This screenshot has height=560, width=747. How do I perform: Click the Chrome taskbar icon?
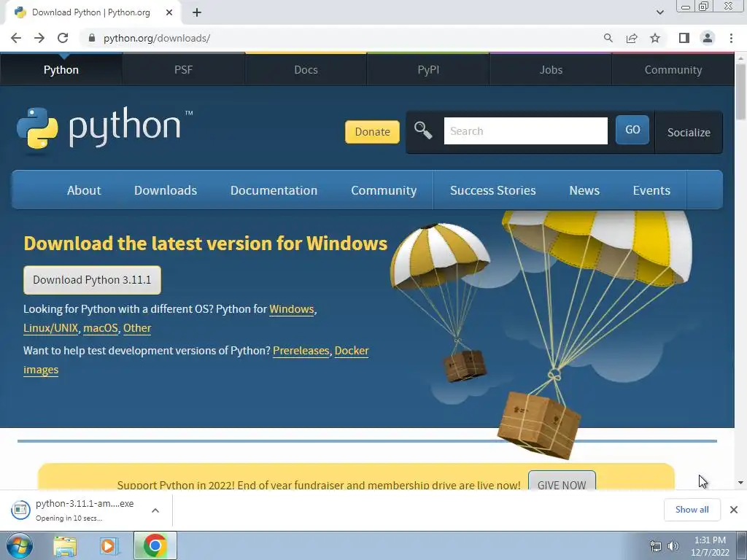click(155, 545)
